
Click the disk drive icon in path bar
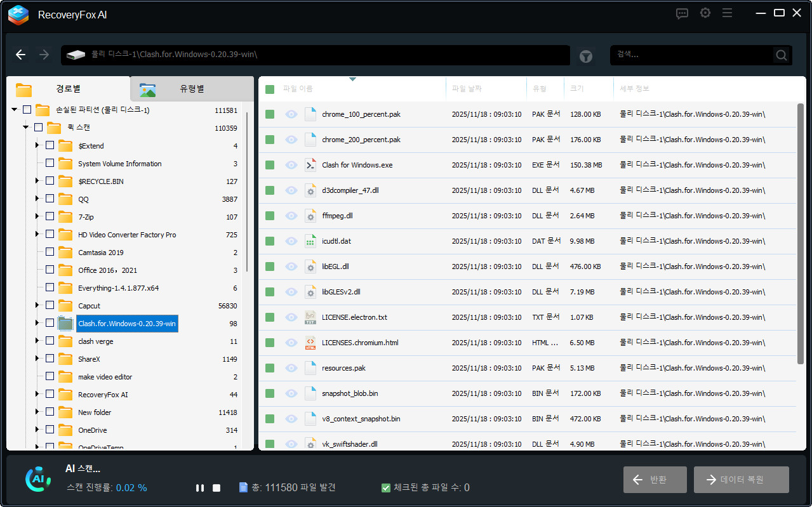(x=76, y=55)
